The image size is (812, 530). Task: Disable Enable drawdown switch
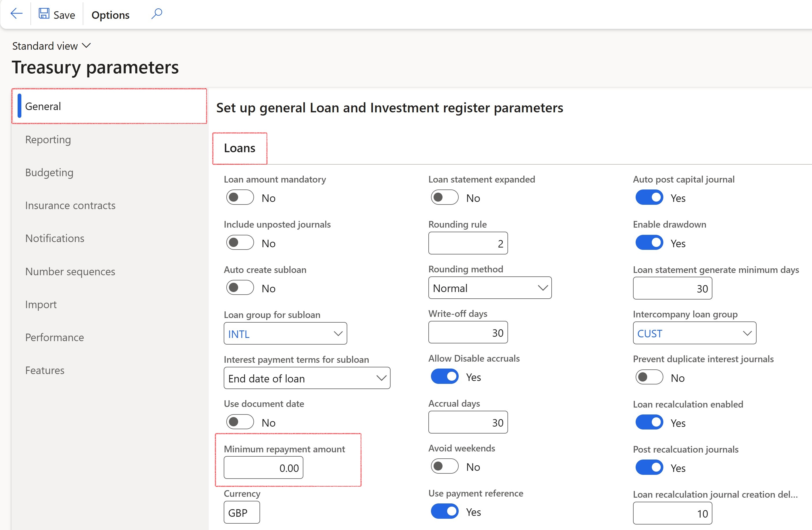coord(649,243)
